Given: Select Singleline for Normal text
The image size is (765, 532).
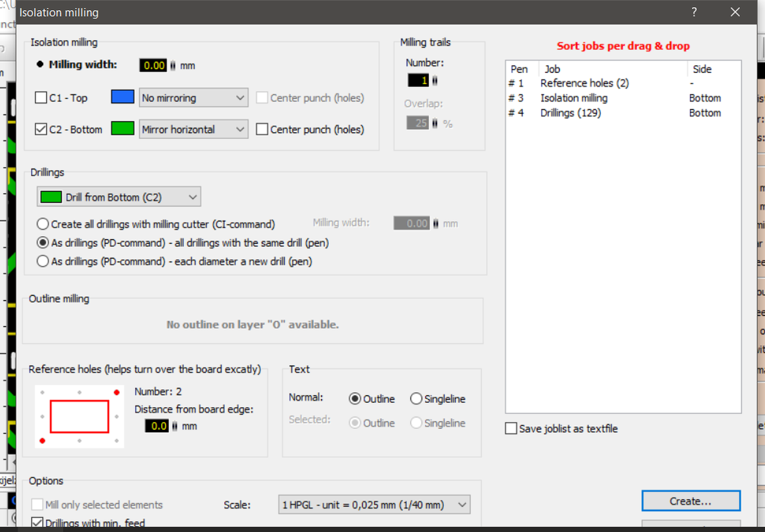Looking at the screenshot, I should tap(416, 399).
